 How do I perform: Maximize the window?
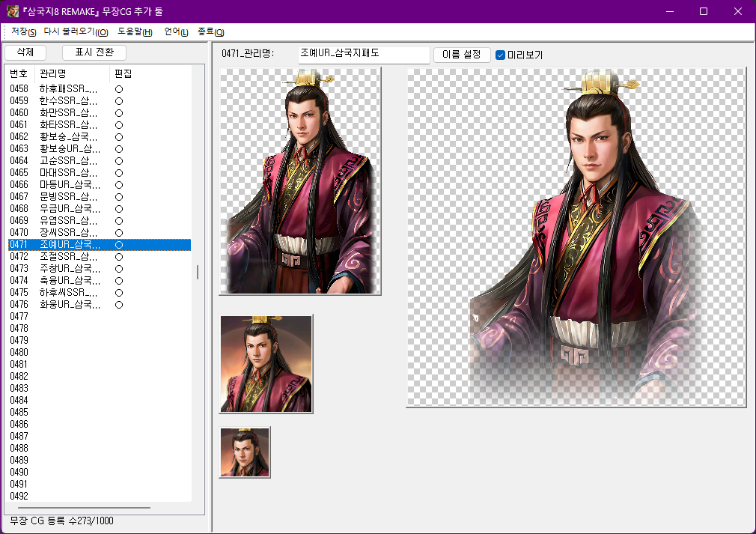pyautogui.click(x=704, y=11)
